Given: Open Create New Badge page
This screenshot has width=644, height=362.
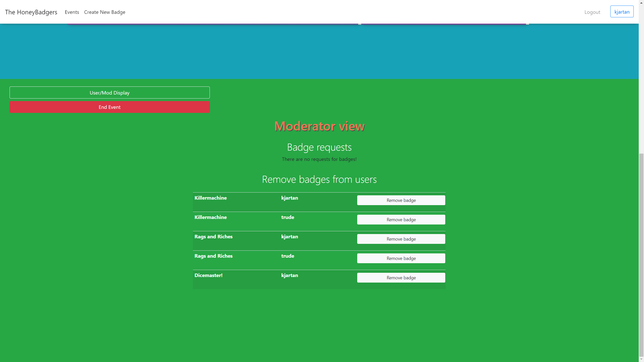Looking at the screenshot, I should coord(105,12).
